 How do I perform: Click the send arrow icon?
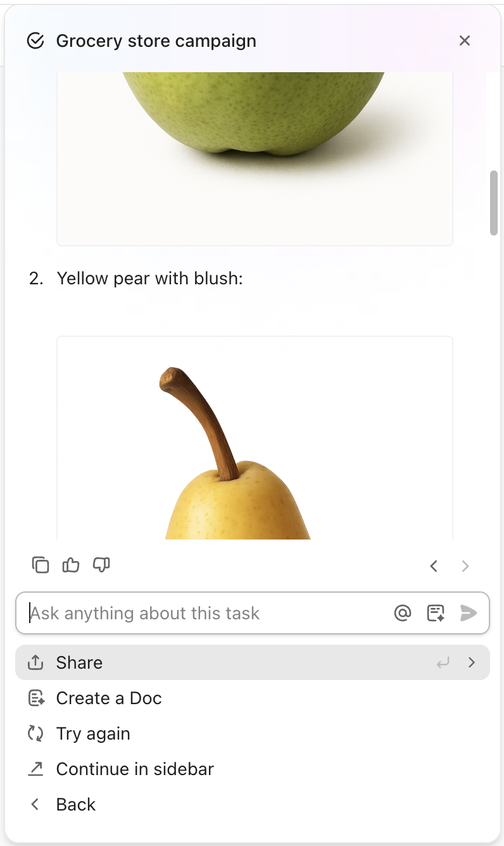(x=469, y=613)
